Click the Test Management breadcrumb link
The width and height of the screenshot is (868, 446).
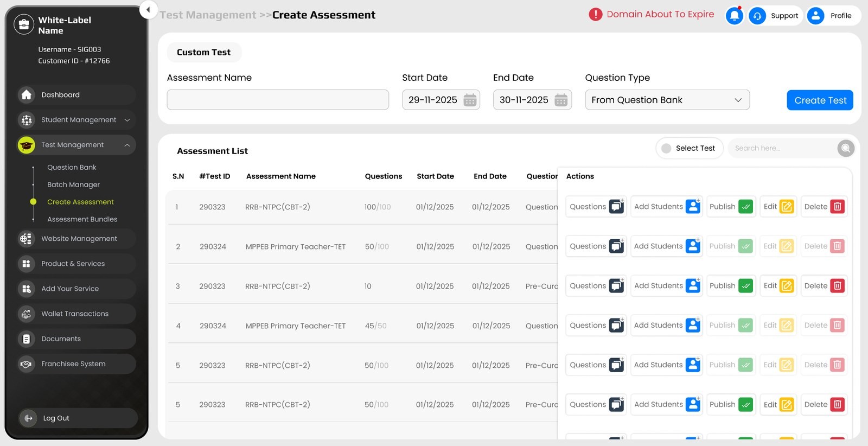click(x=208, y=15)
